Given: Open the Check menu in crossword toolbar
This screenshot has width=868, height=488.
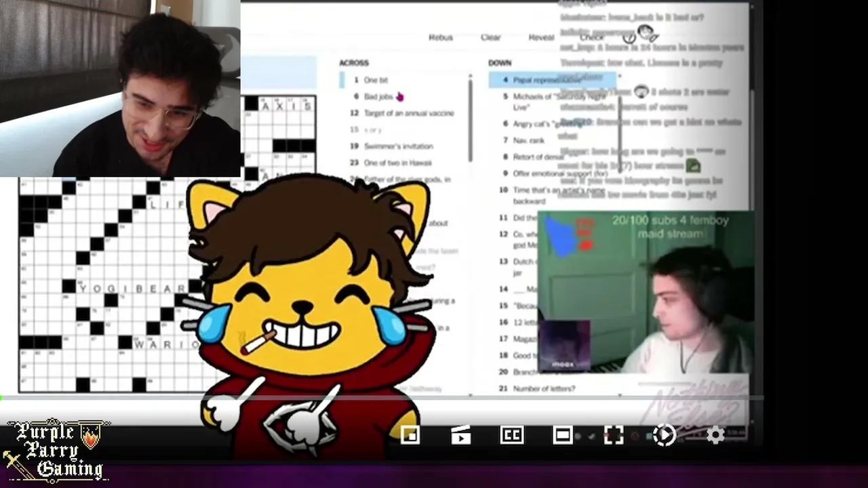Looking at the screenshot, I should [x=591, y=37].
